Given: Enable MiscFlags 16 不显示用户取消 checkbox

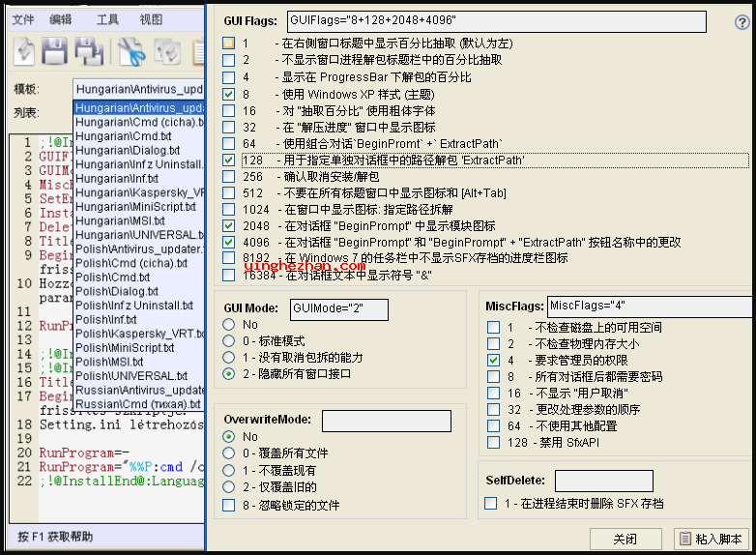Looking at the screenshot, I should (x=493, y=394).
